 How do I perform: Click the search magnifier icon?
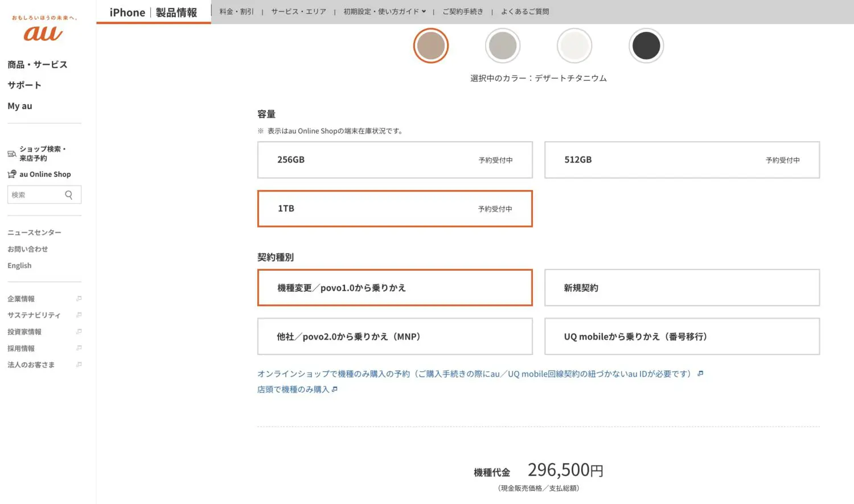pos(69,195)
